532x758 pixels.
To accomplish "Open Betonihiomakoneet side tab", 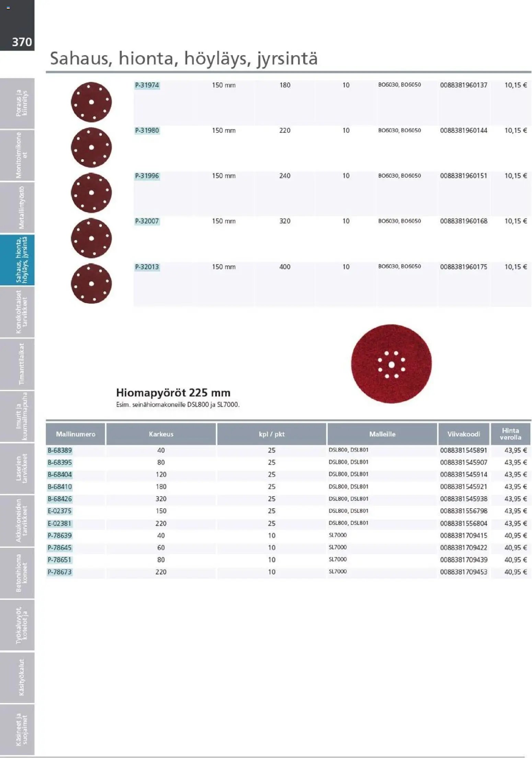I will 17,573.
